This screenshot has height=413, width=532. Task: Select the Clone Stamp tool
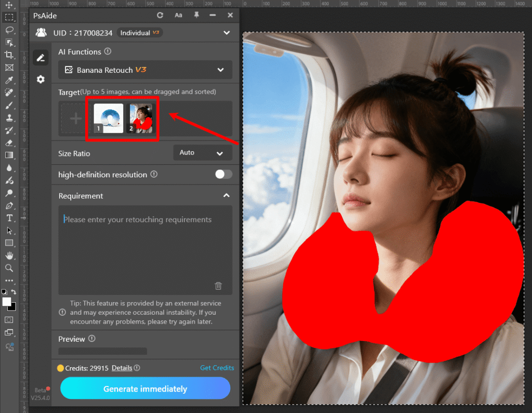click(x=9, y=118)
